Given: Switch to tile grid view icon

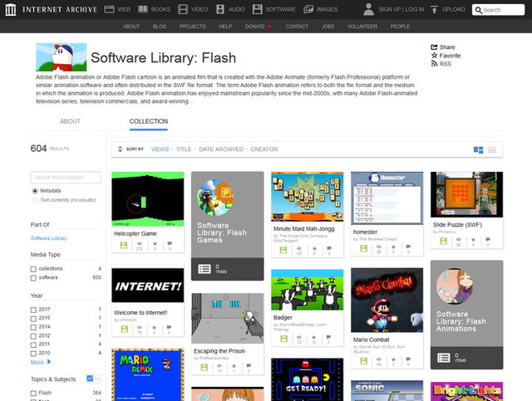Looking at the screenshot, I should [x=478, y=149].
